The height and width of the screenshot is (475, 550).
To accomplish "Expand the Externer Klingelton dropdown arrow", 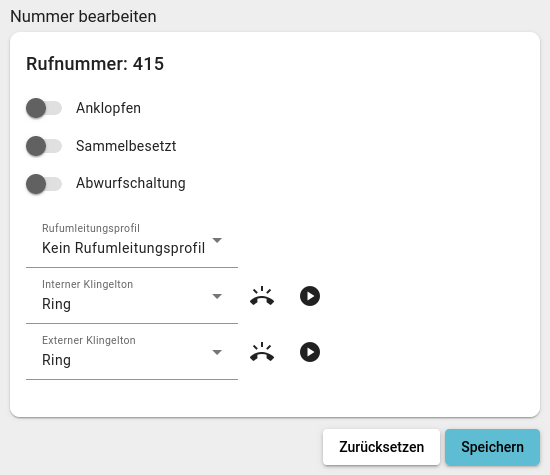I will pos(217,352).
